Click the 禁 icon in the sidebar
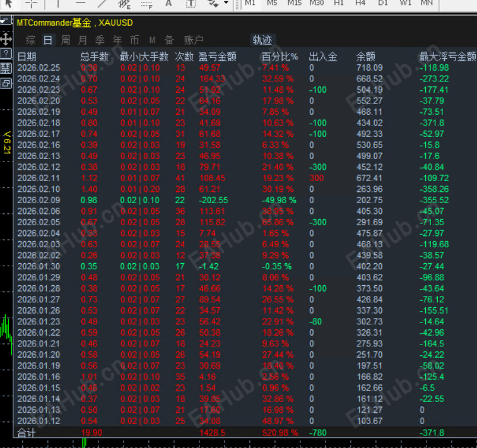 (6, 68)
